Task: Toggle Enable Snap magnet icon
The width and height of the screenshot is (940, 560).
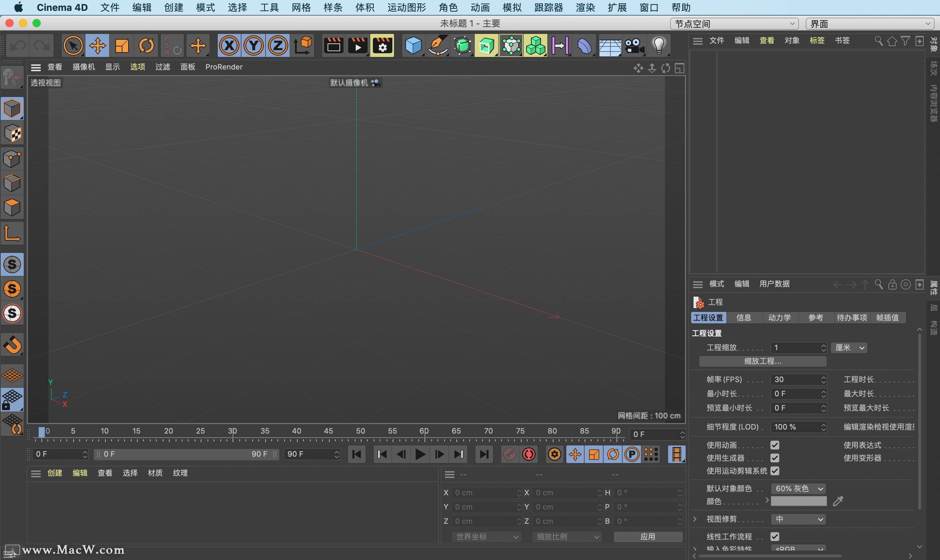Action: (12, 344)
